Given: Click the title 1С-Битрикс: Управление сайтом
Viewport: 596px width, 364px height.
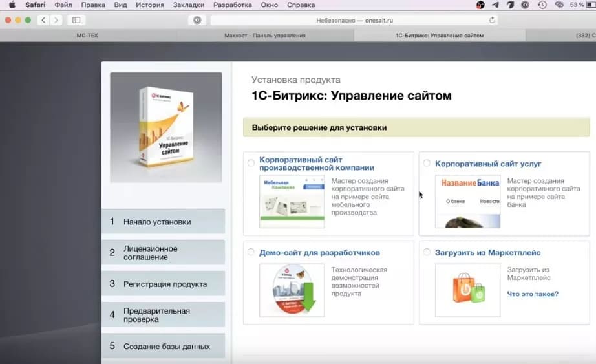Looking at the screenshot, I should (352, 96).
